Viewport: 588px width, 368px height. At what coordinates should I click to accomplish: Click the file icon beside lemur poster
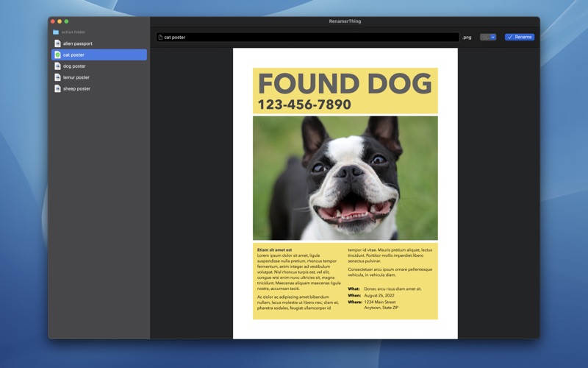pyautogui.click(x=57, y=77)
